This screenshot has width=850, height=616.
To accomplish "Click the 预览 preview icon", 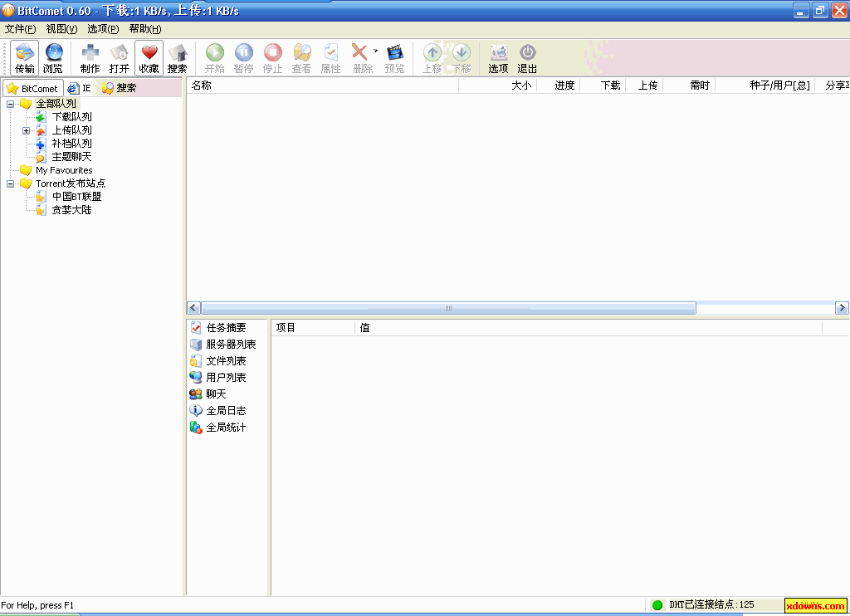I will click(394, 58).
